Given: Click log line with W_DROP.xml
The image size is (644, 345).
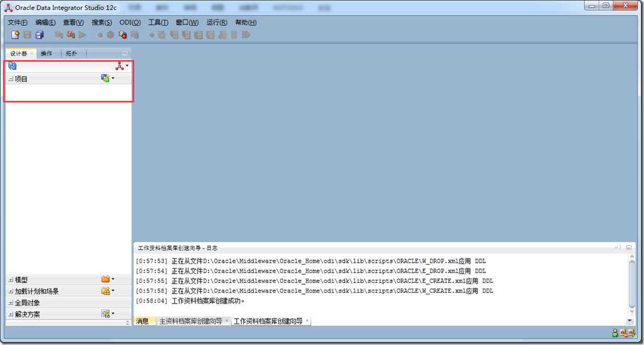Looking at the screenshot, I should point(311,261).
